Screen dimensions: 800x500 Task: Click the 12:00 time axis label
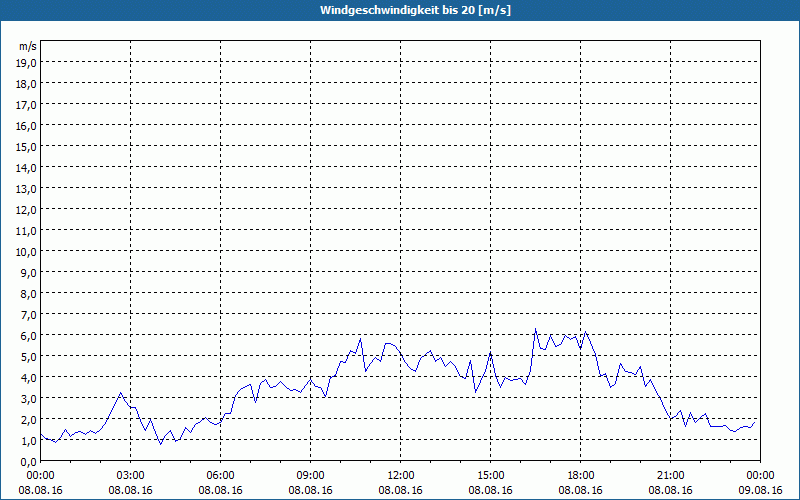(x=401, y=476)
